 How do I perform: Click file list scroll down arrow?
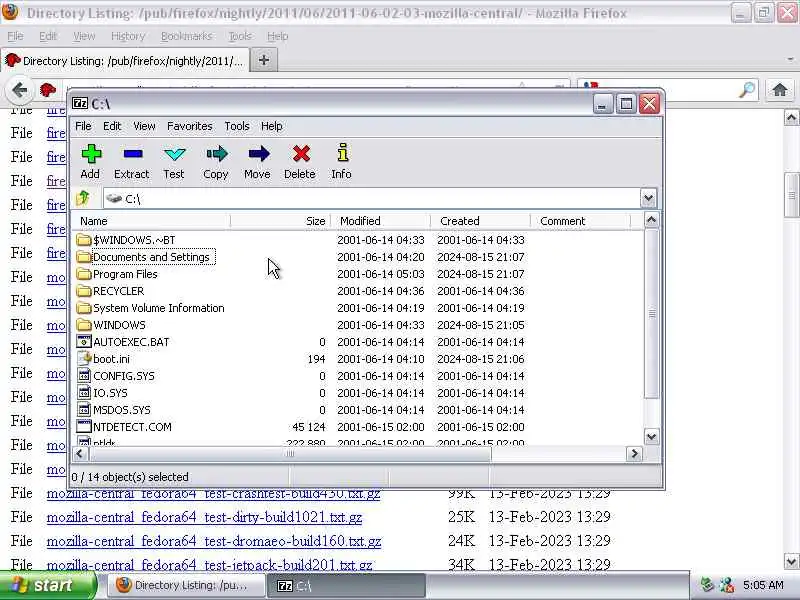click(651, 437)
